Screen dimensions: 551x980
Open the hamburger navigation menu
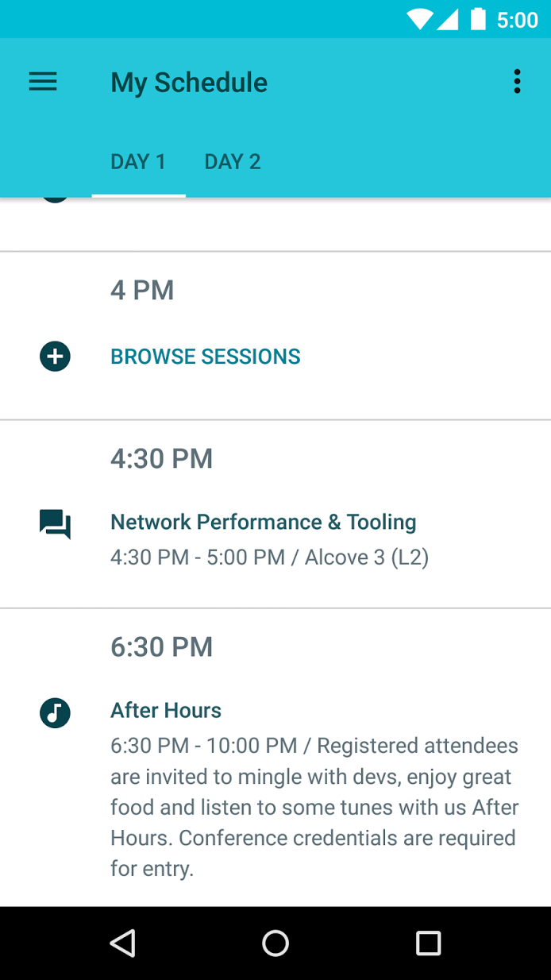(x=43, y=82)
